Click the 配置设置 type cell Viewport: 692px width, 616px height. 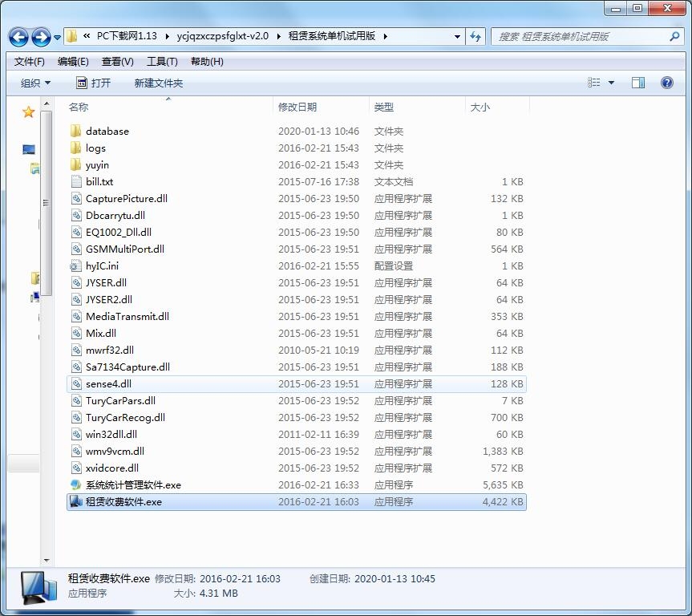tap(393, 265)
